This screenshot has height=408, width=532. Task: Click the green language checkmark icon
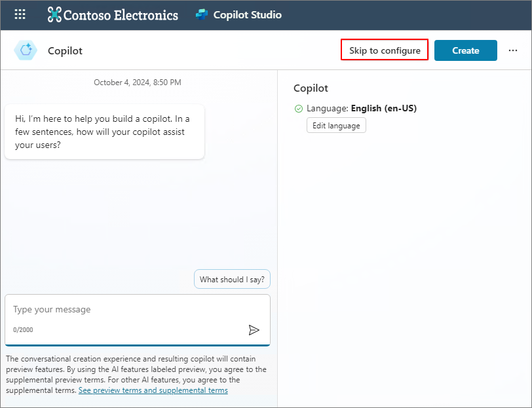[299, 109]
